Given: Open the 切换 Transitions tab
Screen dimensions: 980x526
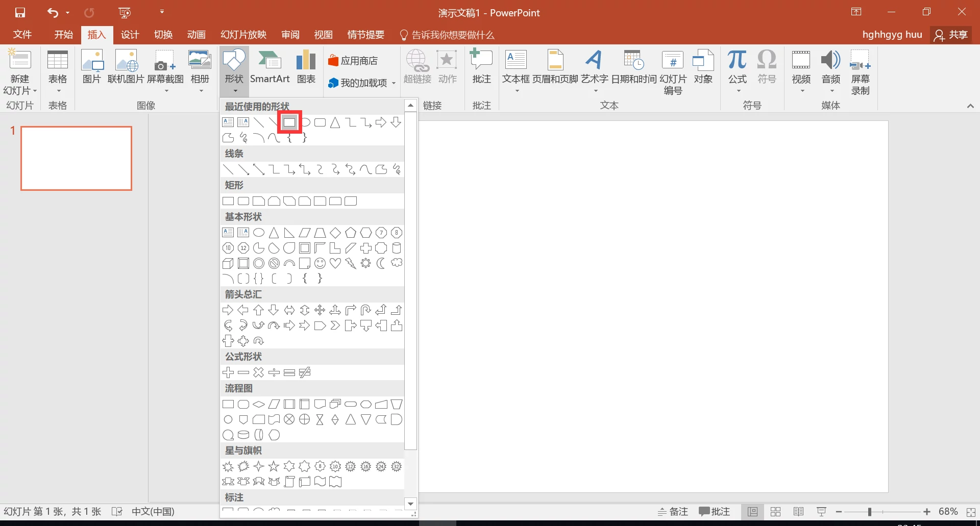Looking at the screenshot, I should [163, 34].
